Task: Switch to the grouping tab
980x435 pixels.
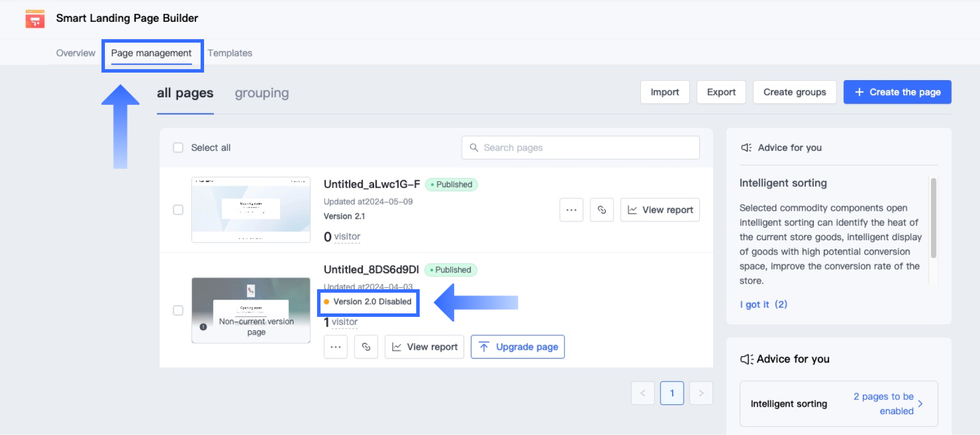Action: [262, 93]
